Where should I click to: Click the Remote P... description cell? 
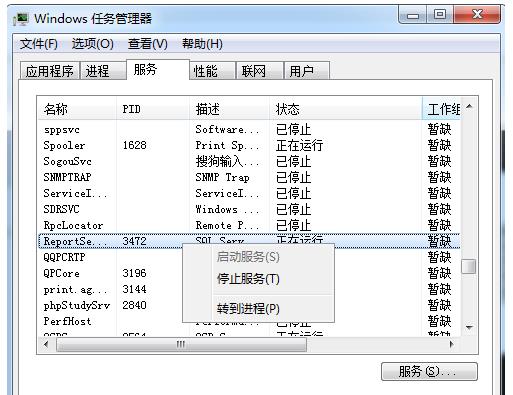tap(227, 226)
